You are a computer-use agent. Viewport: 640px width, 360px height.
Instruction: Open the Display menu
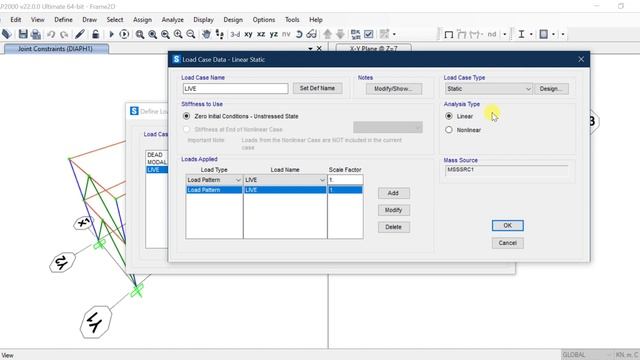[203, 20]
